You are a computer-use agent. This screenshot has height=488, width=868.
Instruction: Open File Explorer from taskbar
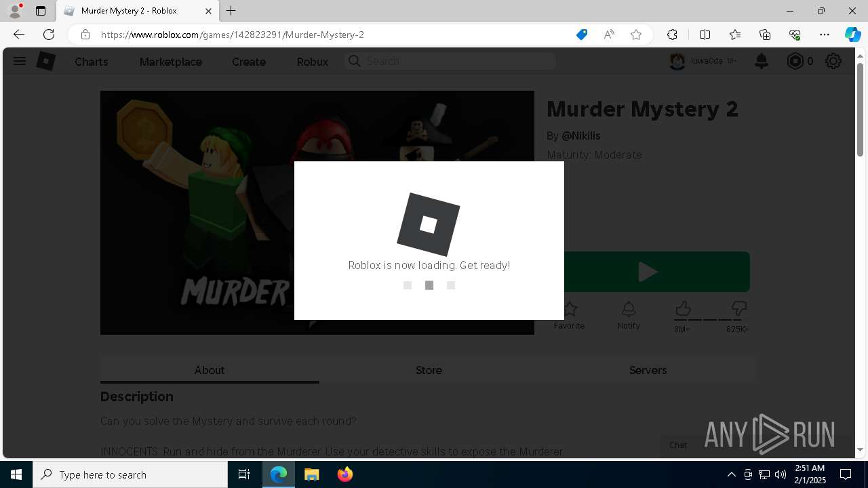tap(312, 474)
